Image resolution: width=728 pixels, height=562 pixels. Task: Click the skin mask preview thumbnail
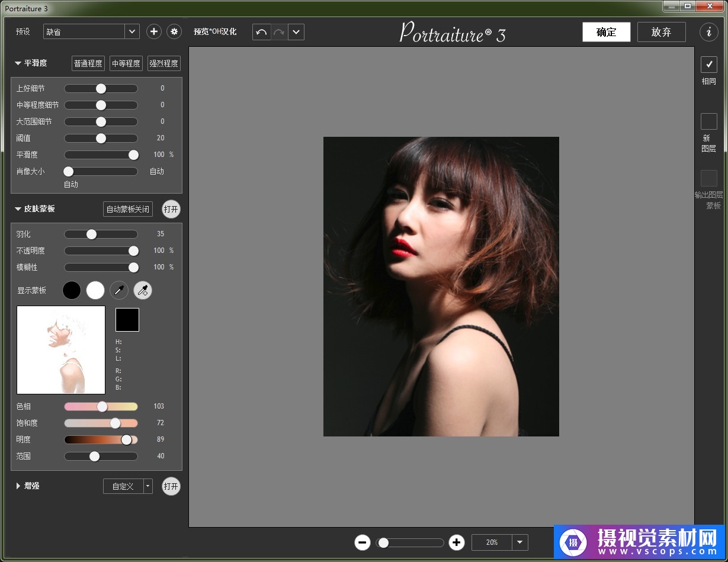[x=61, y=350]
